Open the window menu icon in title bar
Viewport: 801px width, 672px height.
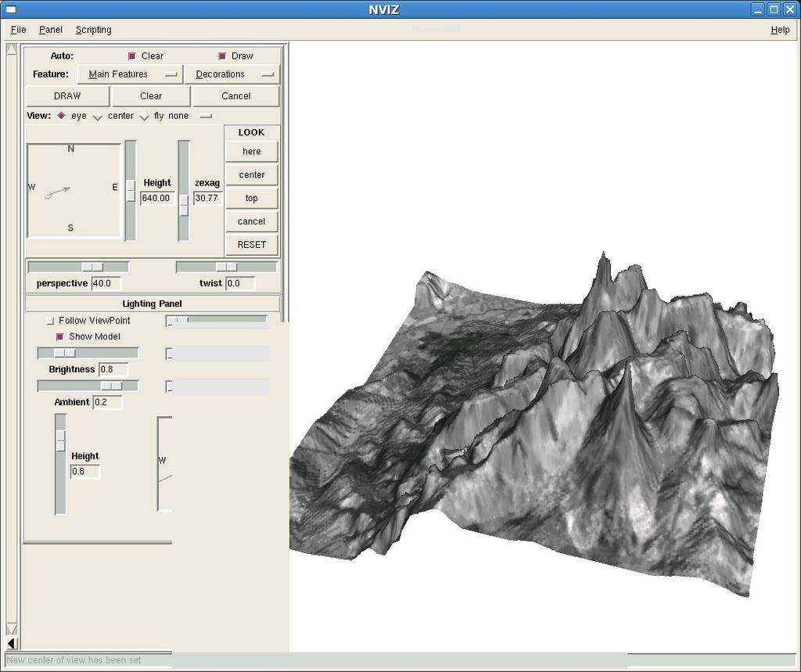(x=10, y=9)
